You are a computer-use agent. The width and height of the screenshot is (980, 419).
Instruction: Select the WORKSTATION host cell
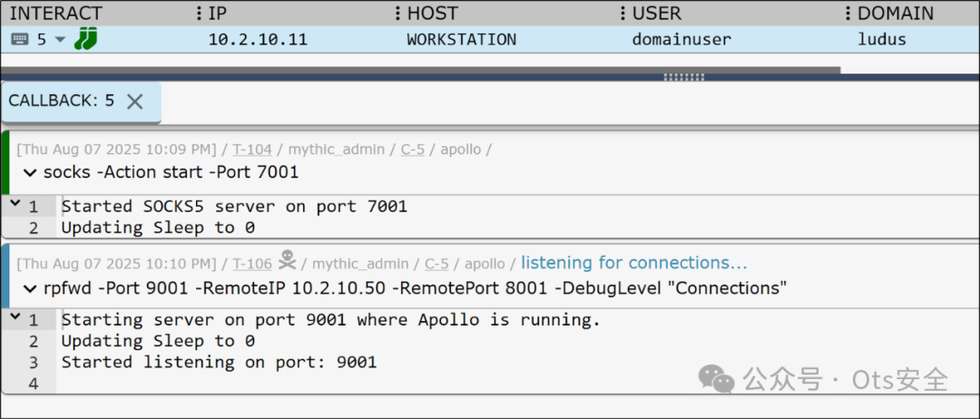(461, 39)
